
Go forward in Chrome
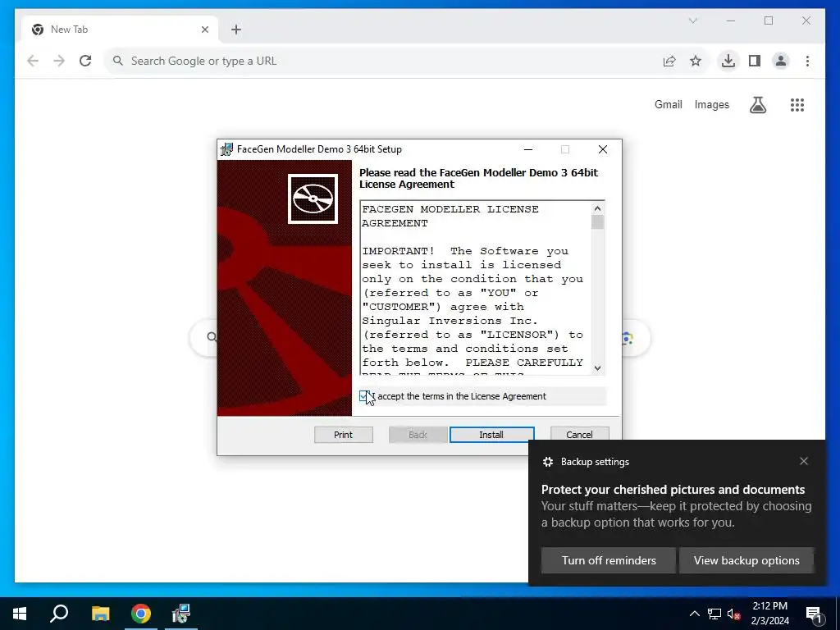pos(59,61)
